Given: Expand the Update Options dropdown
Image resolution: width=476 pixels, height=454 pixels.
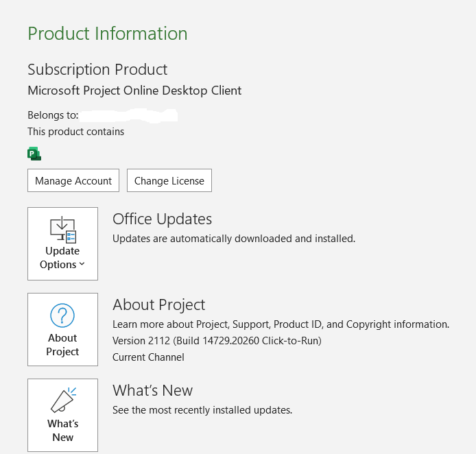Looking at the screenshot, I should coord(62,243).
